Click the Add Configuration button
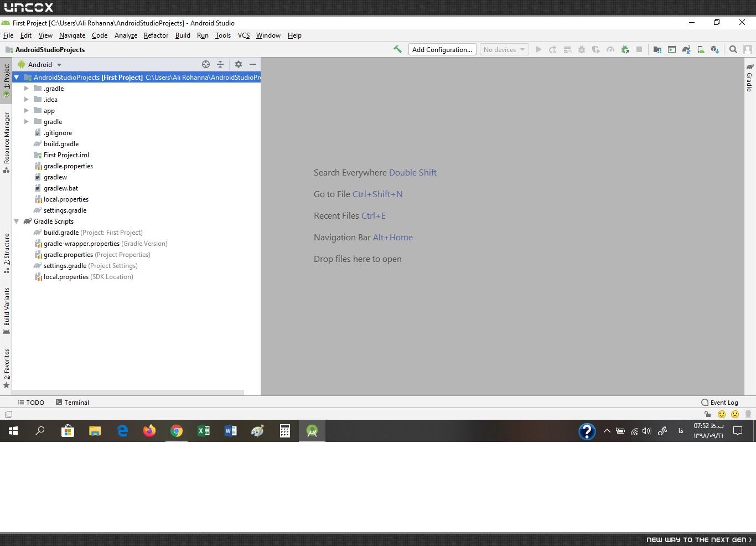The image size is (756, 546). [x=442, y=49]
